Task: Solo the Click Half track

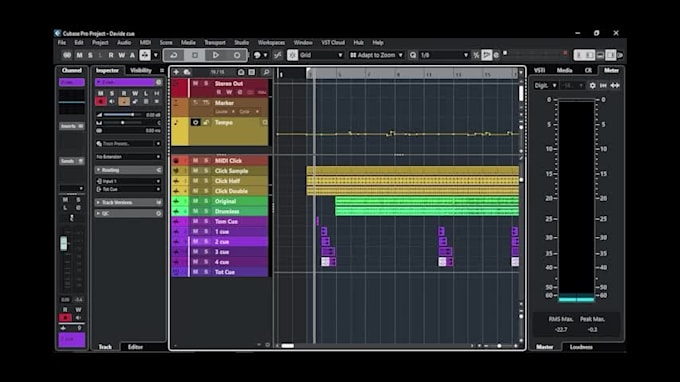Action: (x=206, y=181)
